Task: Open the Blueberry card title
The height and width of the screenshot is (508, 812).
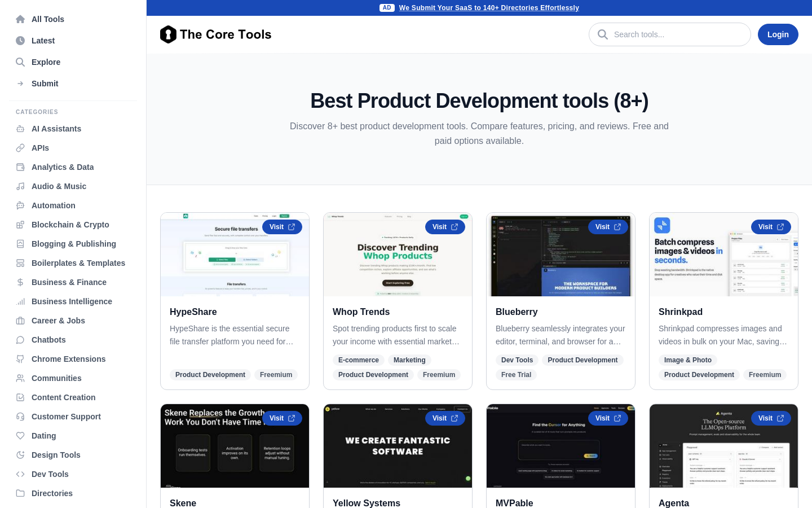Action: 517,312
